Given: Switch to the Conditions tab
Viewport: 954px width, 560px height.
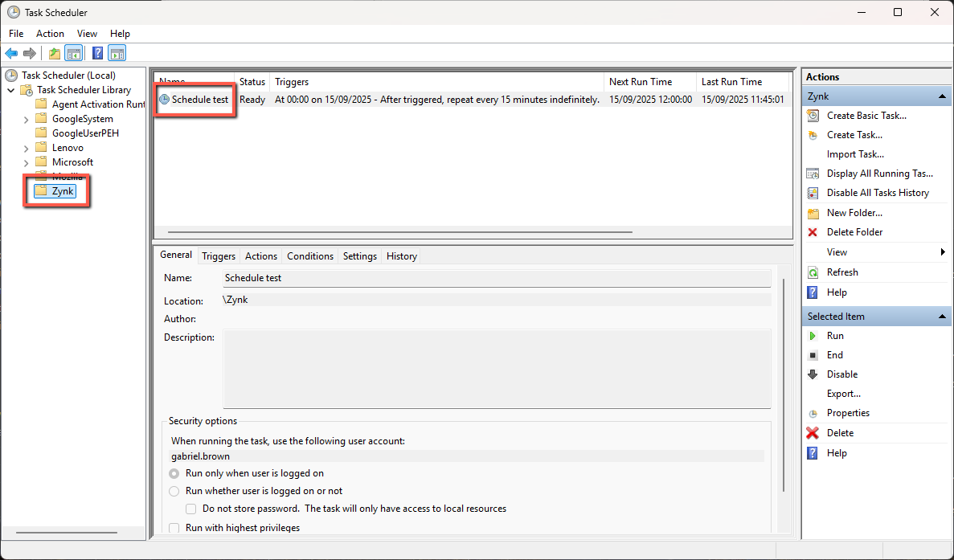Looking at the screenshot, I should coord(310,256).
